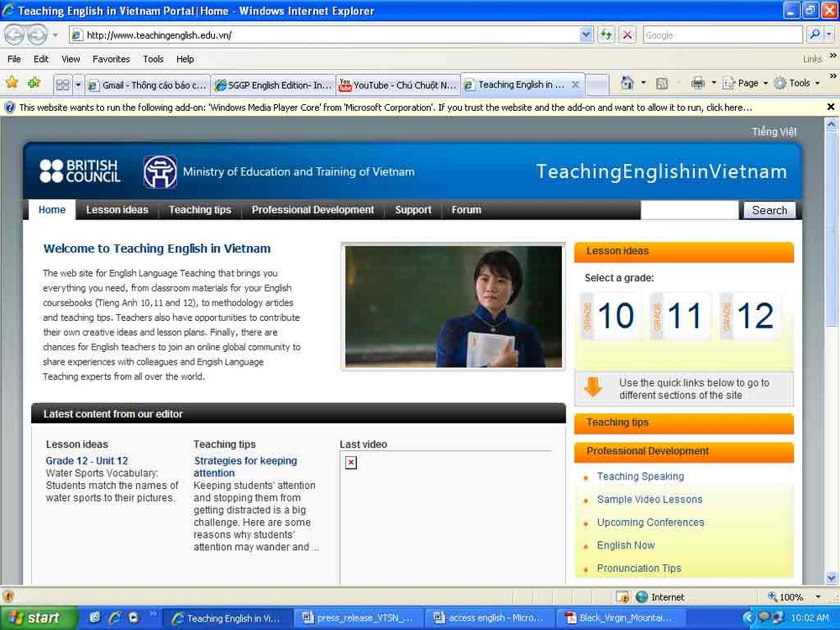840x630 pixels.
Task: Click the RSS feeds icon on the command bar
Action: click(x=663, y=83)
